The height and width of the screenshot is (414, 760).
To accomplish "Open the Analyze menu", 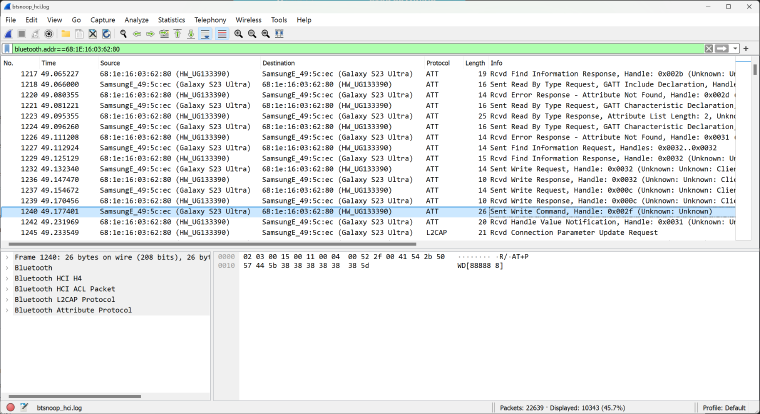I will click(137, 20).
